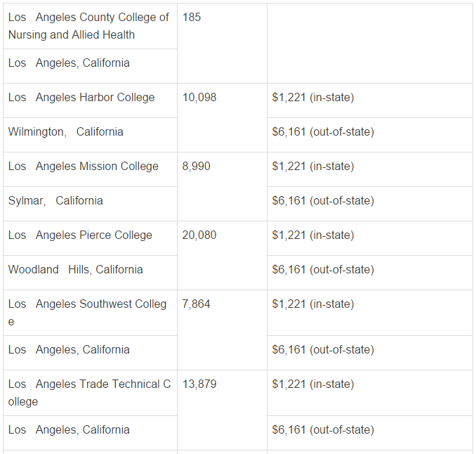
Task: Click Los Angeles Trade Technical College name
Action: tap(90, 393)
